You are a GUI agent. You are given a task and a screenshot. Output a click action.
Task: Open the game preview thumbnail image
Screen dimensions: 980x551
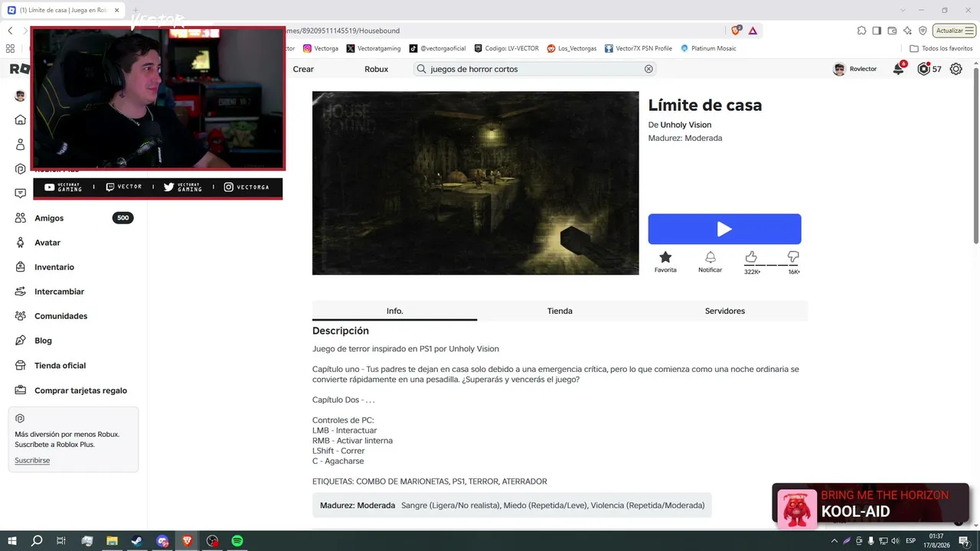pos(475,183)
